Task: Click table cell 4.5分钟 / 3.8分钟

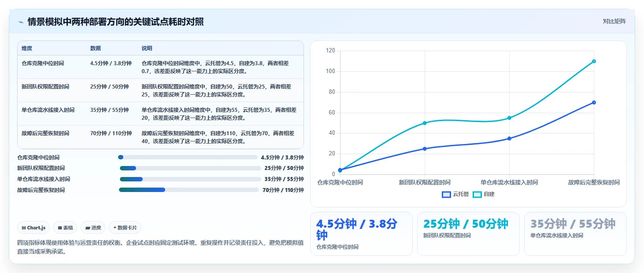Action: tap(111, 63)
